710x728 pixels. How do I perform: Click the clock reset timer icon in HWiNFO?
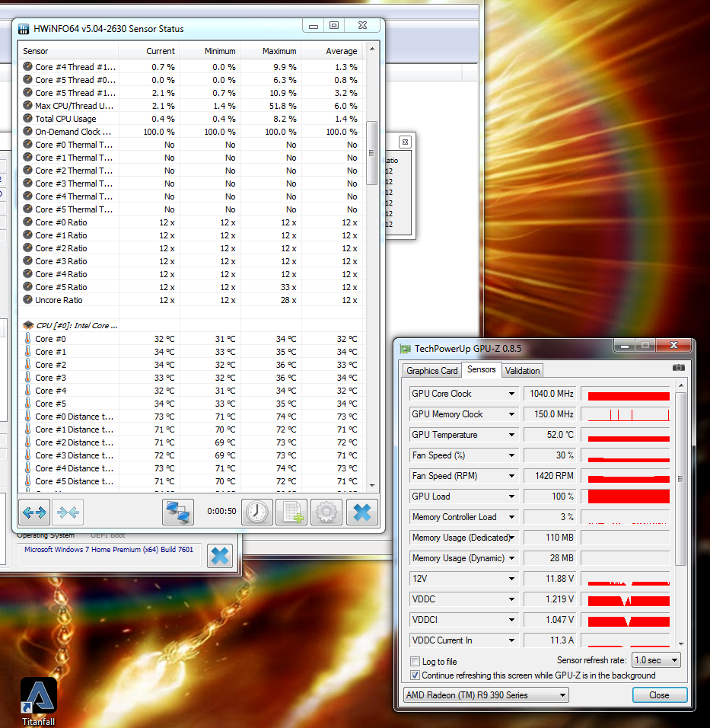click(256, 512)
